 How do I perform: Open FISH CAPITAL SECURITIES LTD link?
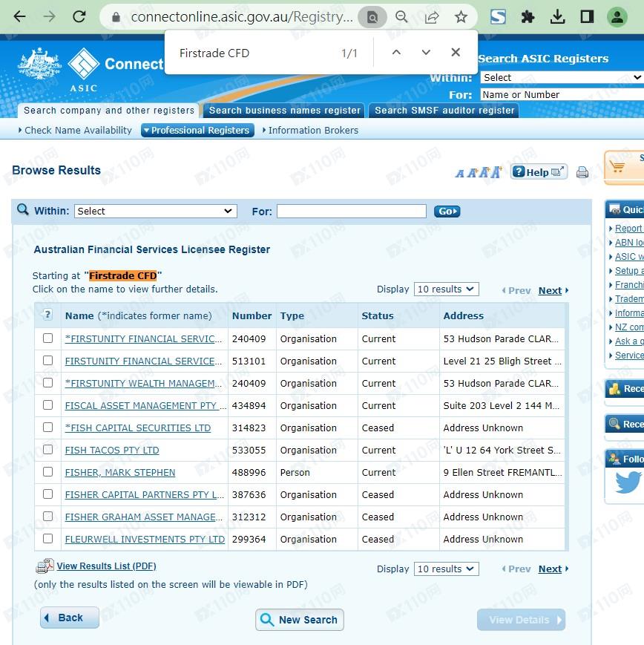138,428
